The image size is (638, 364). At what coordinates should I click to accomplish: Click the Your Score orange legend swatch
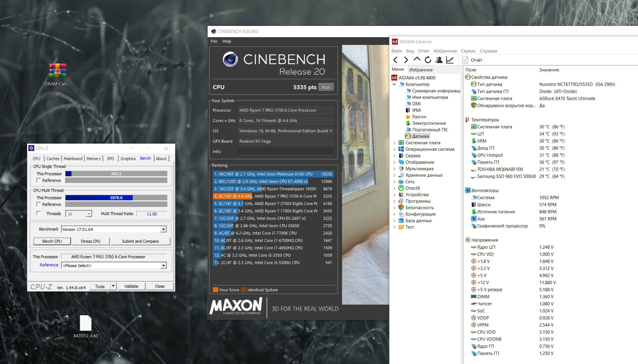[216, 290]
